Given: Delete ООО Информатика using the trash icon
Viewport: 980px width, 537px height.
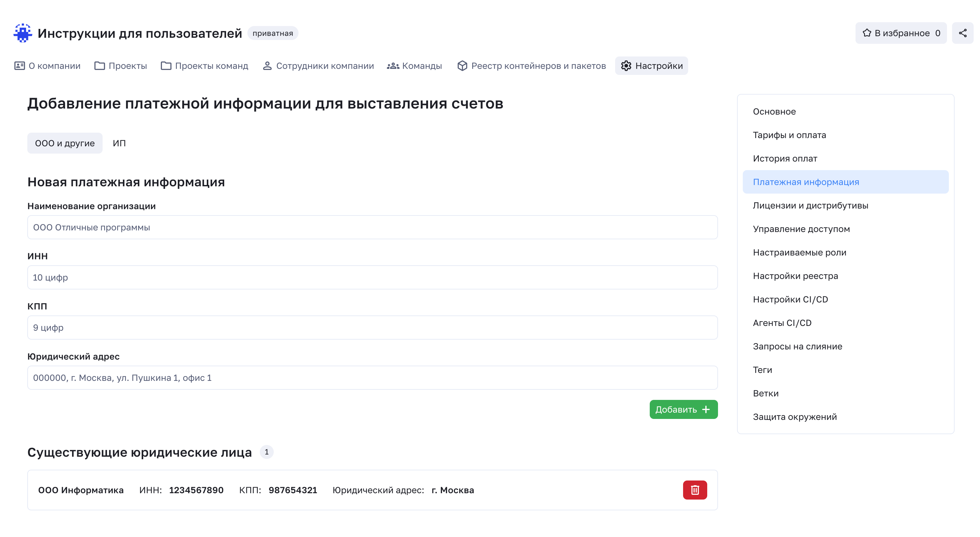Looking at the screenshot, I should (695, 490).
